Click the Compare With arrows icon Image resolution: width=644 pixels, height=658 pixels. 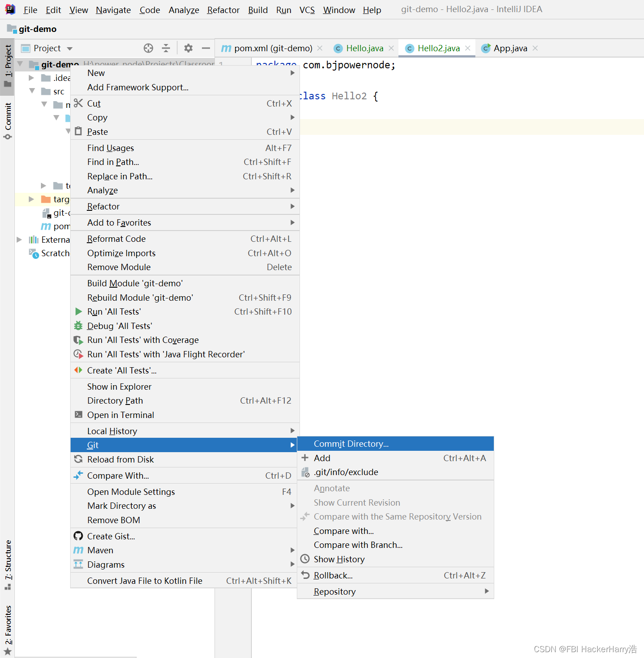pyautogui.click(x=78, y=475)
